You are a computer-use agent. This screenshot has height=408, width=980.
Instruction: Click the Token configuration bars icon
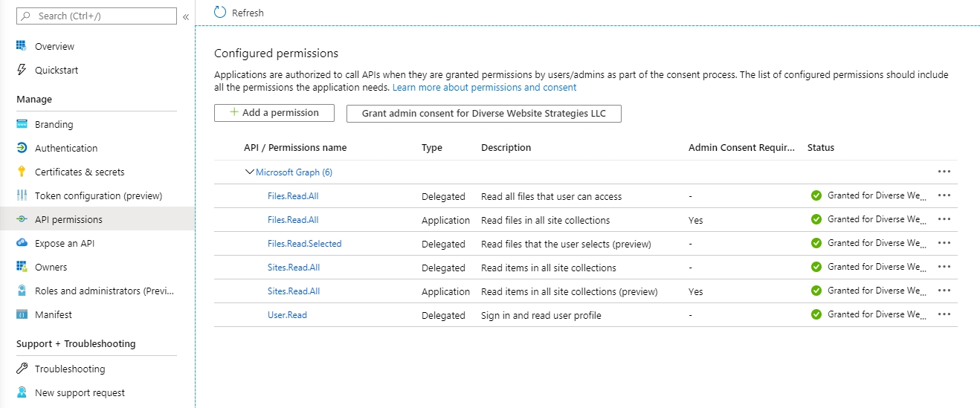click(22, 195)
